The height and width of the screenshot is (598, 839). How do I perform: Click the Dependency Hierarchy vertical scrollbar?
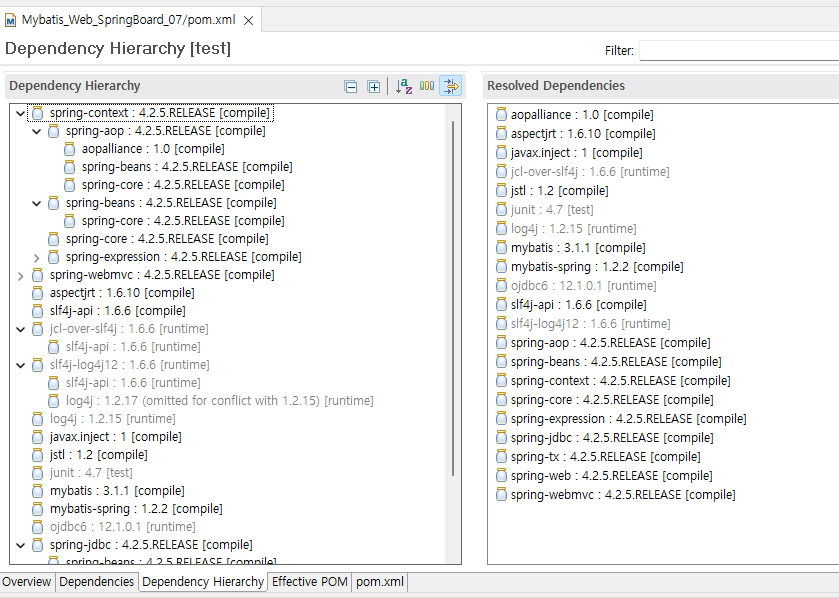pyautogui.click(x=453, y=298)
